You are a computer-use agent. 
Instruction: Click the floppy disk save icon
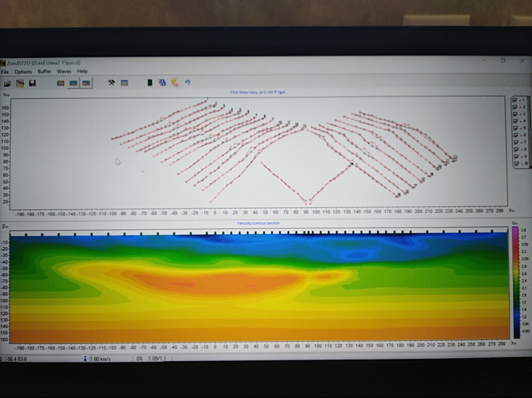point(32,83)
